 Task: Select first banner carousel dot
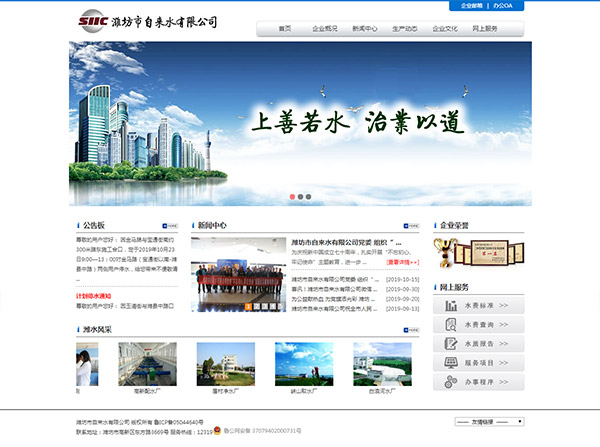[293, 196]
